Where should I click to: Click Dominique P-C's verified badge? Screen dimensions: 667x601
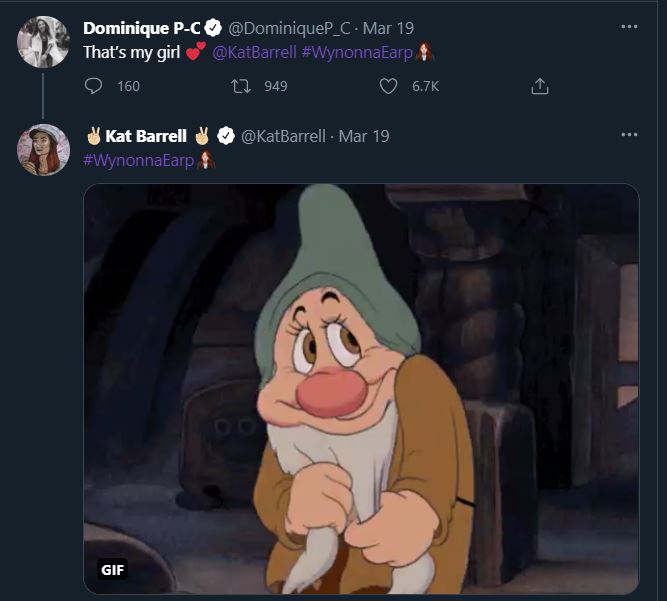[213, 28]
